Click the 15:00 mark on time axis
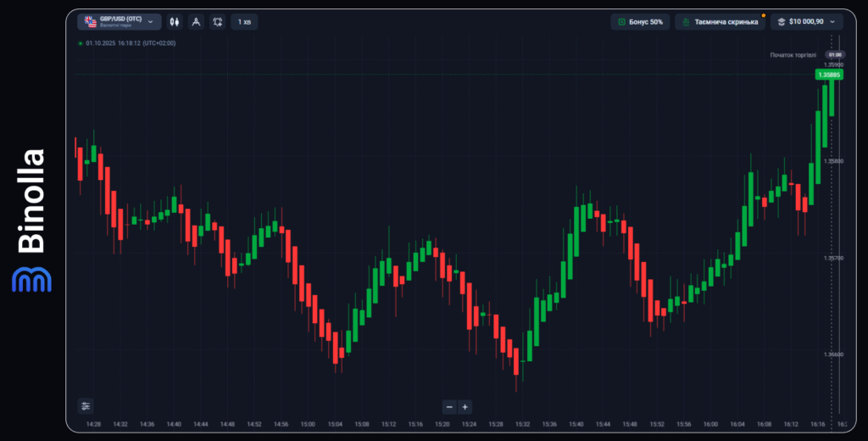The height and width of the screenshot is (441, 868). click(x=308, y=423)
